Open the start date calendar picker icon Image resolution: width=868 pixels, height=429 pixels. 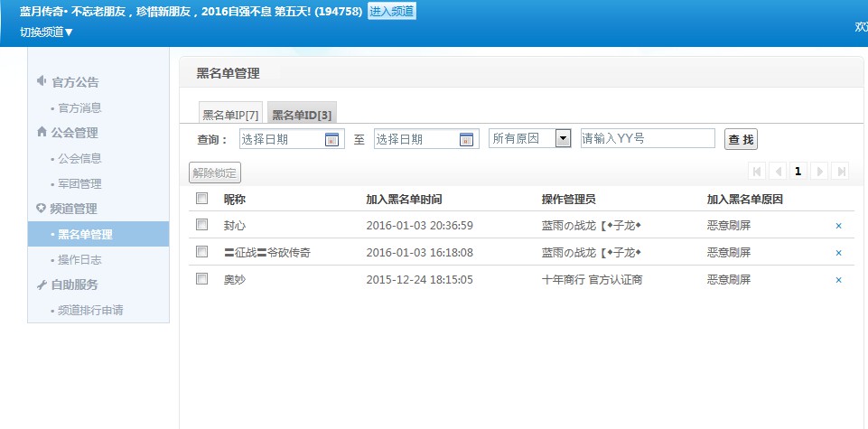tap(331, 139)
